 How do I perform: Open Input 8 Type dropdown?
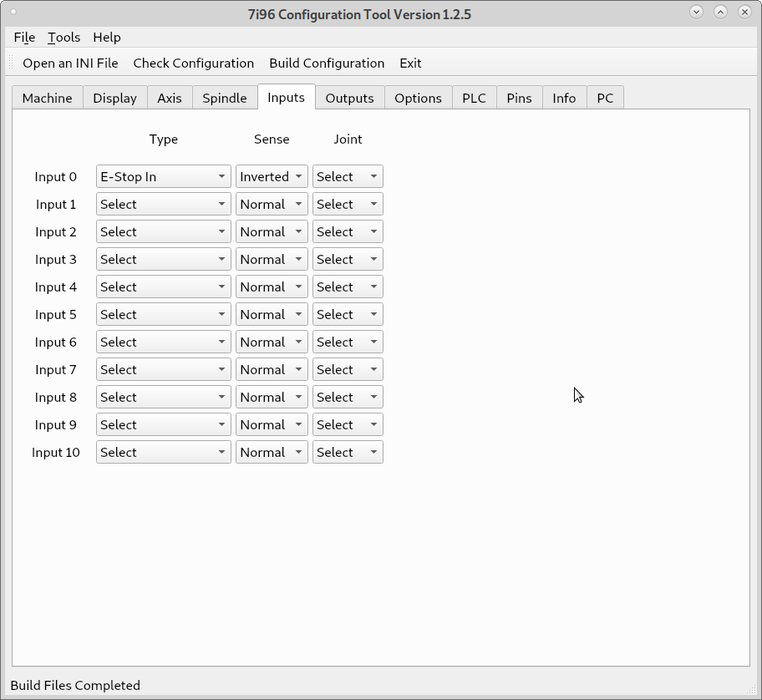pos(163,397)
